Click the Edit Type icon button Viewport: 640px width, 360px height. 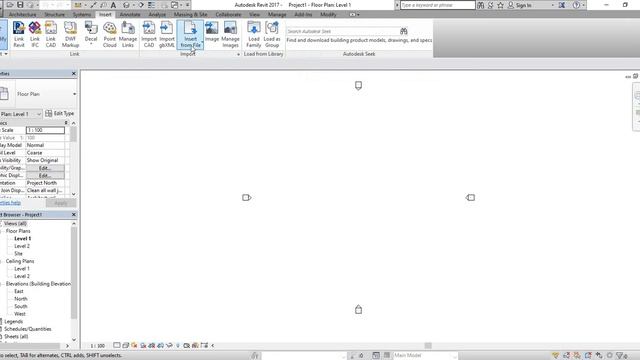(x=60, y=113)
